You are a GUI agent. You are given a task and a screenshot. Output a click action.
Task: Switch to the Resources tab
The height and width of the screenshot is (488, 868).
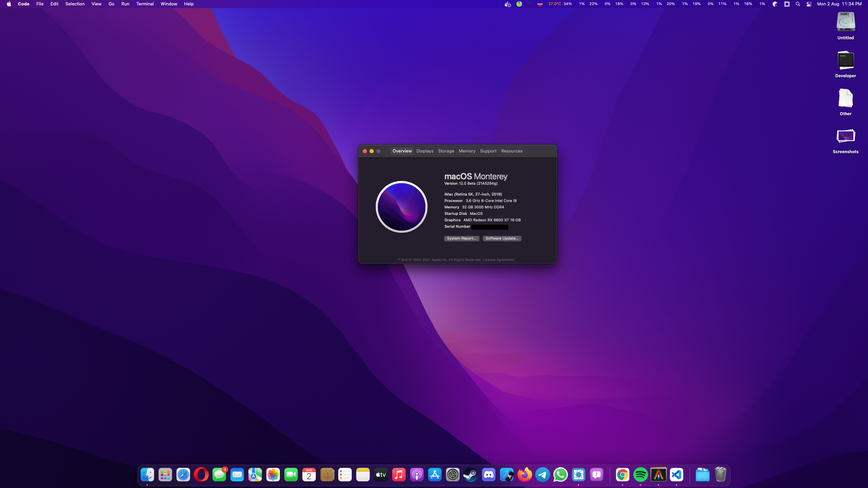tap(512, 151)
